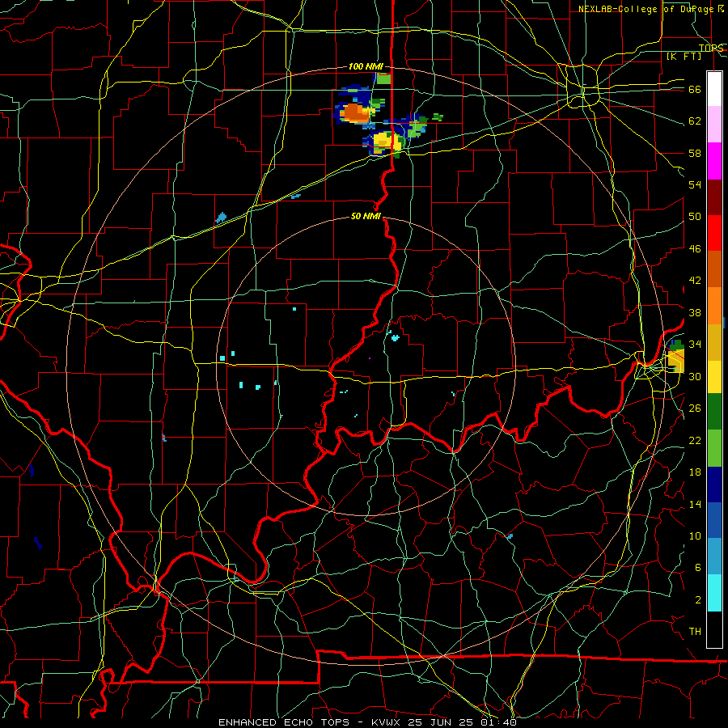Click the '58' scale value

pyautogui.click(x=695, y=153)
